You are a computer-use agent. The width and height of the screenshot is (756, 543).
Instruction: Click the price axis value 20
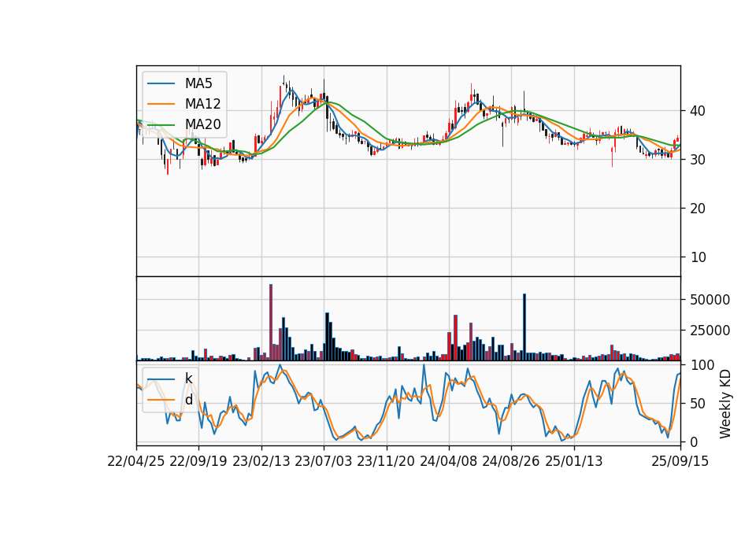point(698,208)
